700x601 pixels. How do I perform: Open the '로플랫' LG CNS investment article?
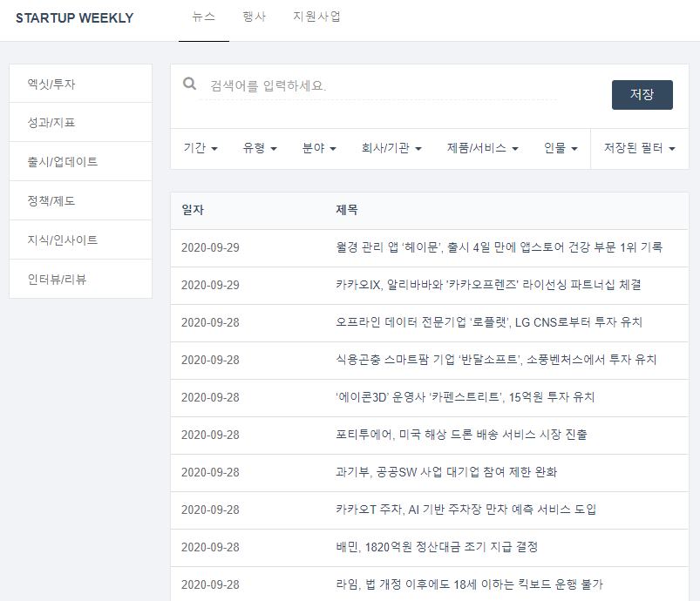489,322
